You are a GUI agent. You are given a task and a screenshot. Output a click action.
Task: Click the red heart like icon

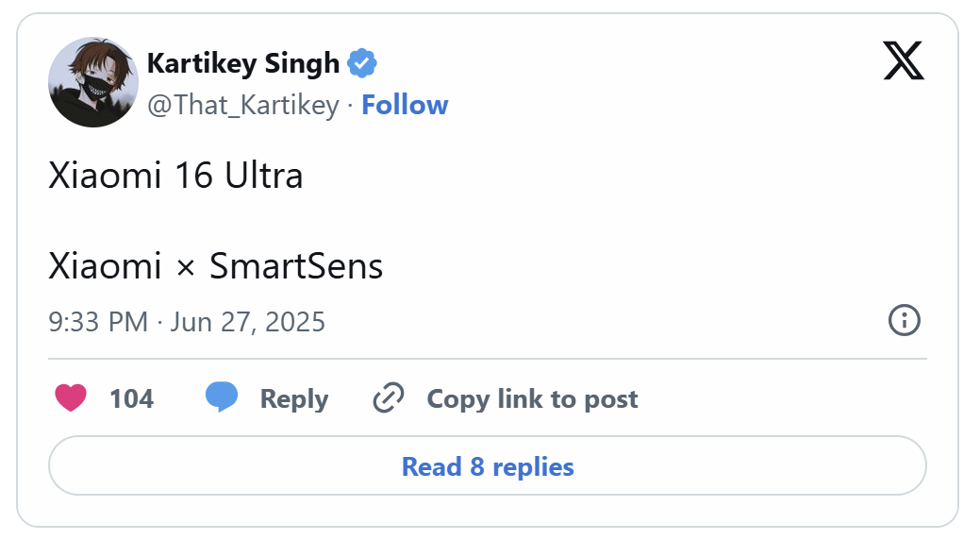[71, 398]
